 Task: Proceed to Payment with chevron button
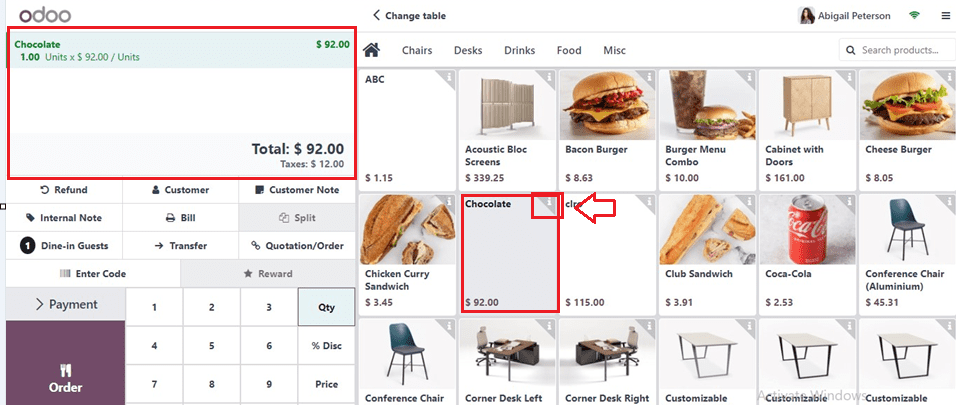[65, 304]
